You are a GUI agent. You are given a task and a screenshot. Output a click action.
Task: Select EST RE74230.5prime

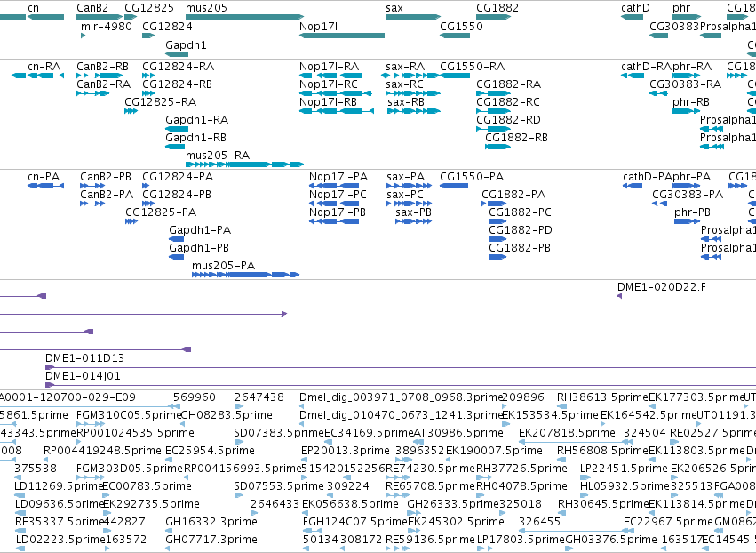(x=431, y=468)
